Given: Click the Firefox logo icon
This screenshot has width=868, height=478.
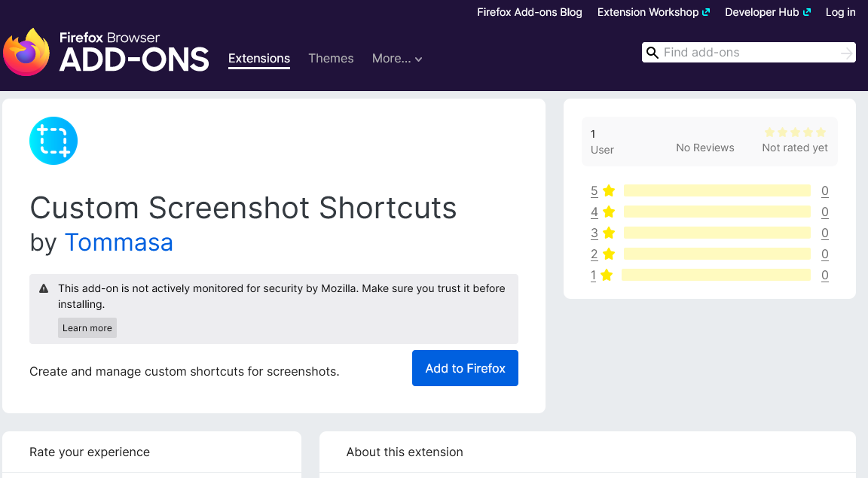Looking at the screenshot, I should 26,52.
